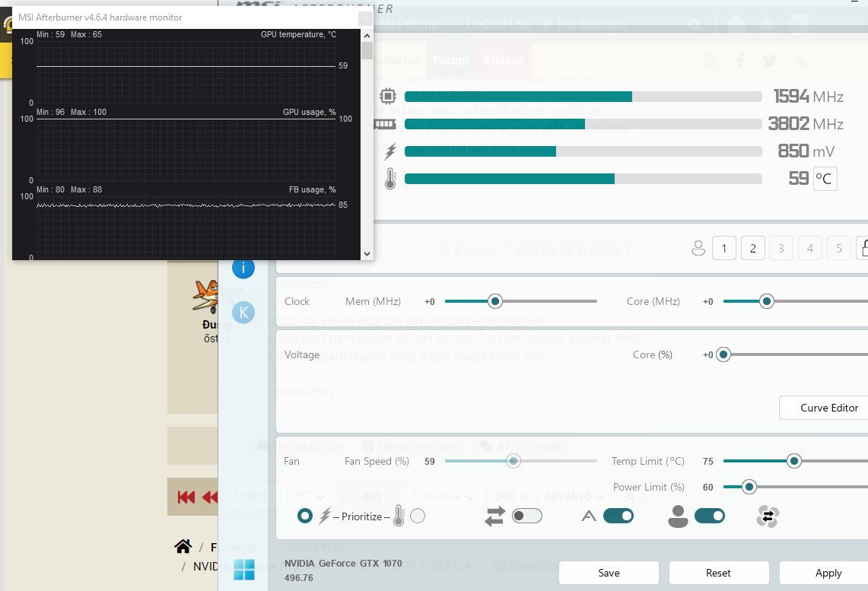Open the Állások tab in browser
The image size is (868, 591).
504,60
